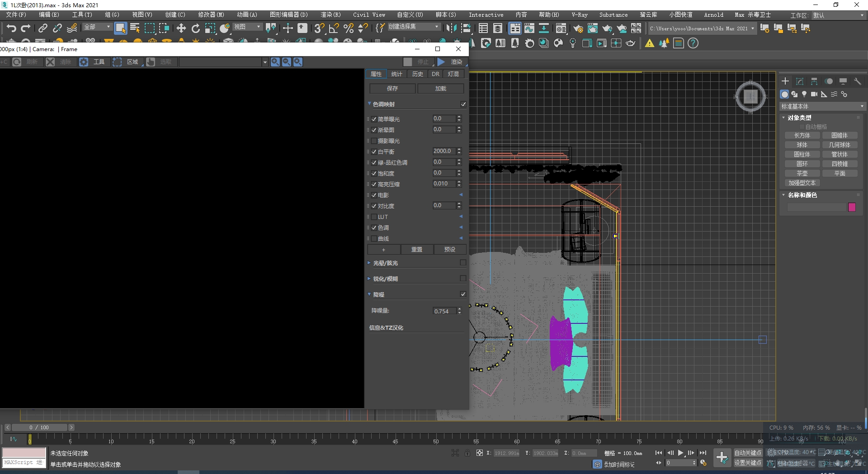Enable the 曲线 checkbox

[x=374, y=239]
